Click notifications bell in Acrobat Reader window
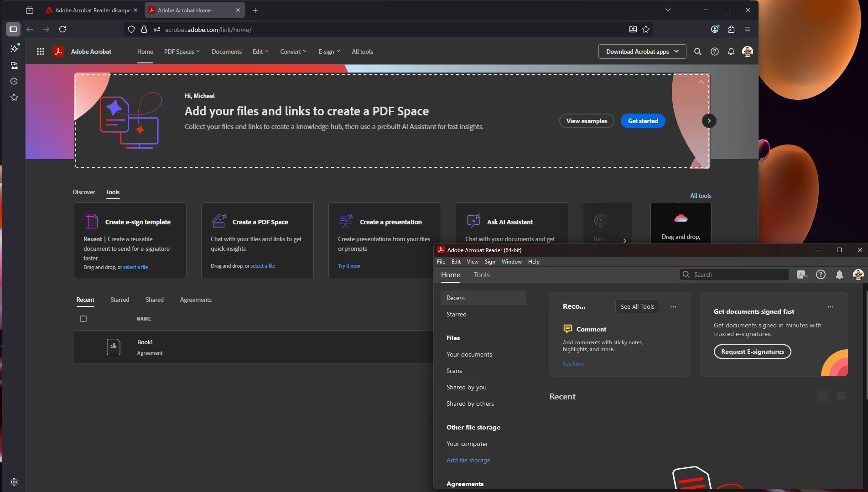Image resolution: width=868 pixels, height=492 pixels. pos(839,274)
